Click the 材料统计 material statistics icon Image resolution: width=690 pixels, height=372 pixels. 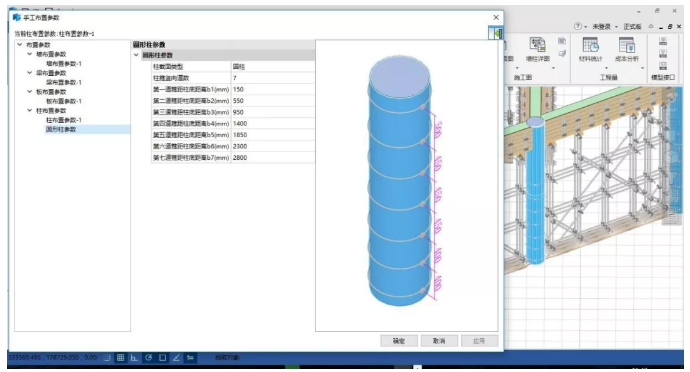point(590,45)
